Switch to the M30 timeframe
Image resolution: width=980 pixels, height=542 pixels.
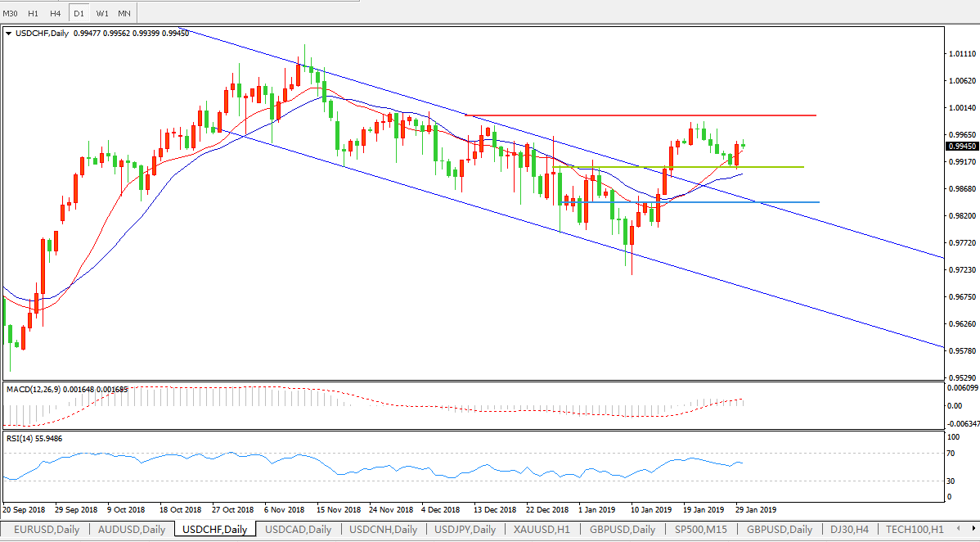pos(11,13)
